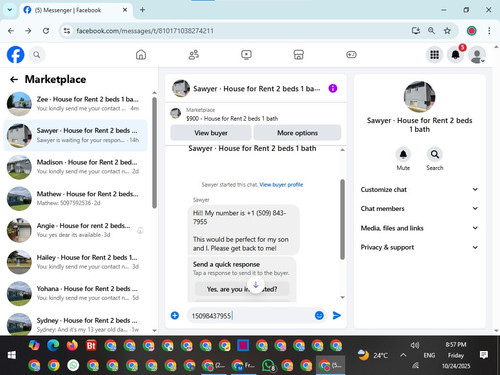
Task: Open the account profile avatar menu
Action: click(477, 55)
